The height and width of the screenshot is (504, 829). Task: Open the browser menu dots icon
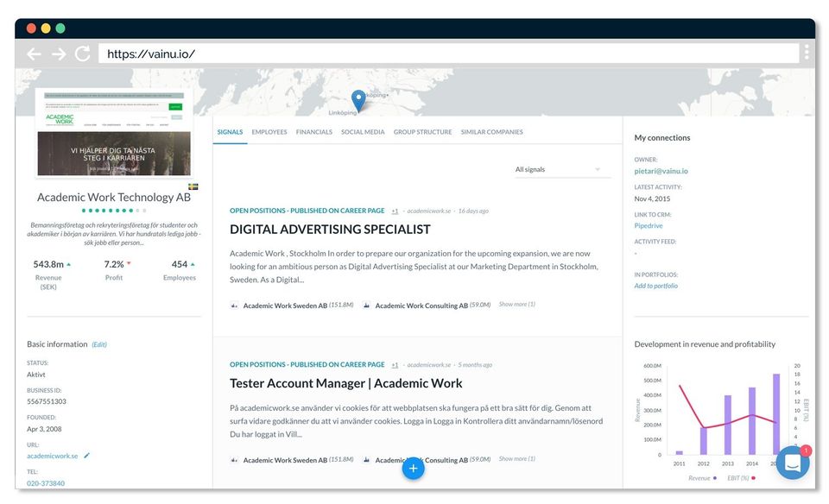tap(807, 52)
